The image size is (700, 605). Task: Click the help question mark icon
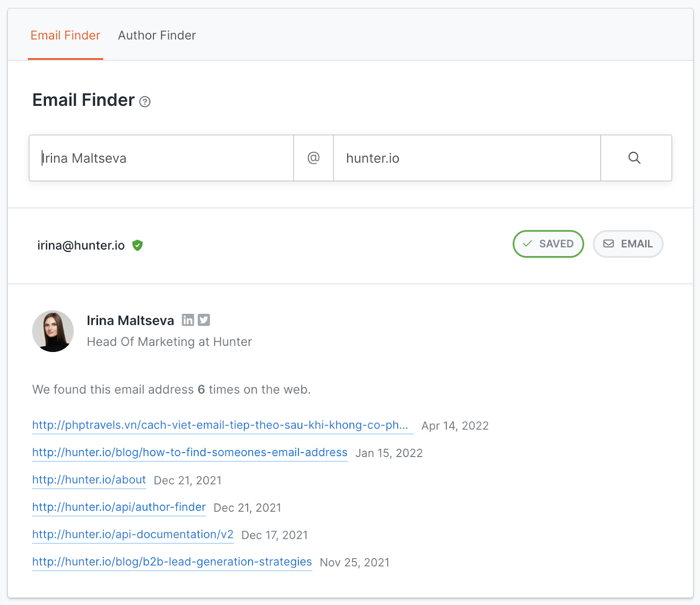click(145, 102)
